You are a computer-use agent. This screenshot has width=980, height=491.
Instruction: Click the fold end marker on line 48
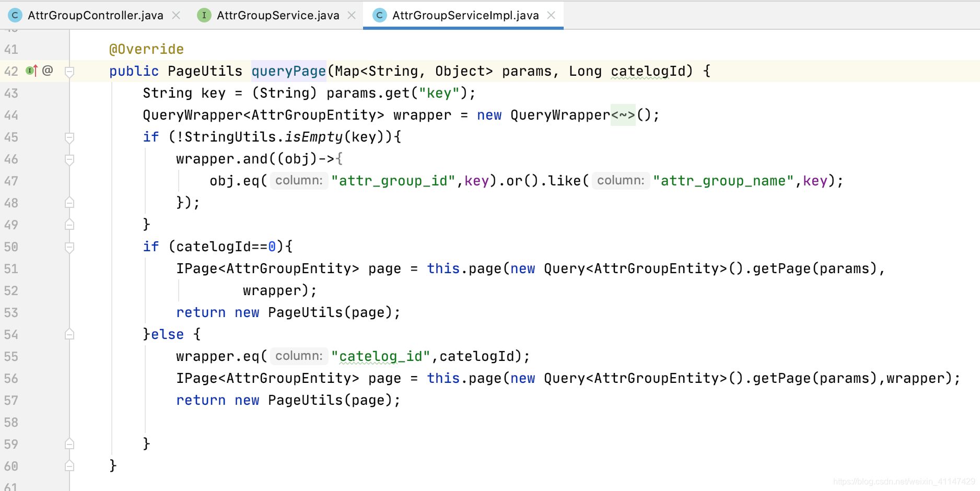pos(69,203)
